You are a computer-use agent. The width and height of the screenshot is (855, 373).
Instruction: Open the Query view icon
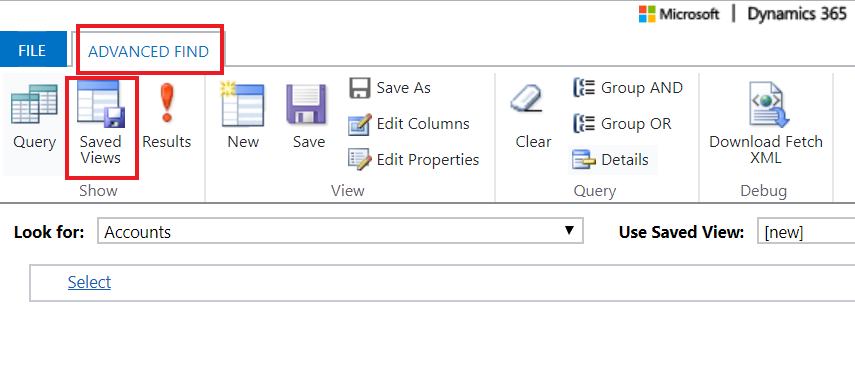34,117
